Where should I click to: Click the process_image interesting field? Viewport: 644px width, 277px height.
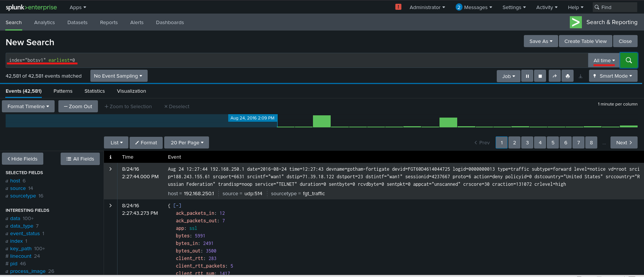point(28,271)
